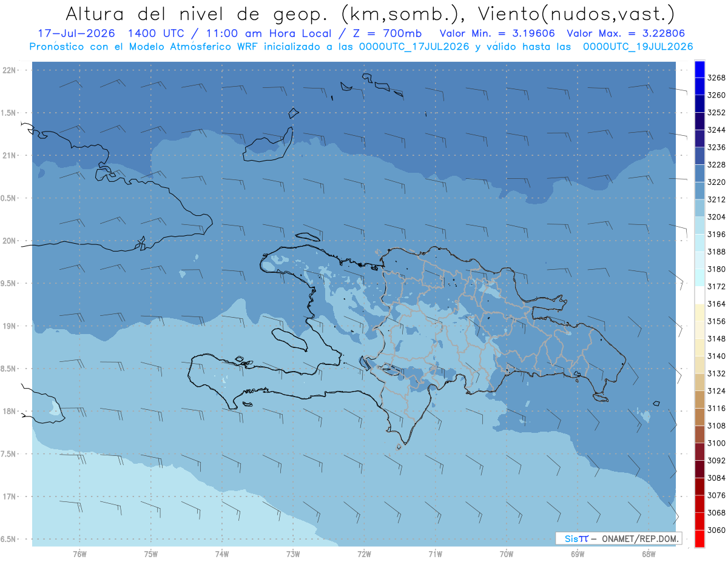Pick the color bar segment between 3212 and 3204
This screenshot has width=728, height=562.
(699, 208)
